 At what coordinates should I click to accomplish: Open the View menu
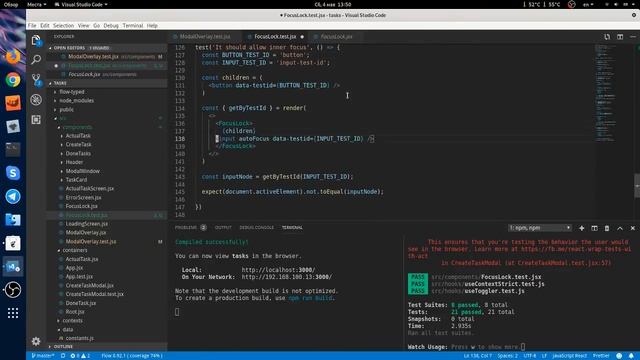pos(83,25)
